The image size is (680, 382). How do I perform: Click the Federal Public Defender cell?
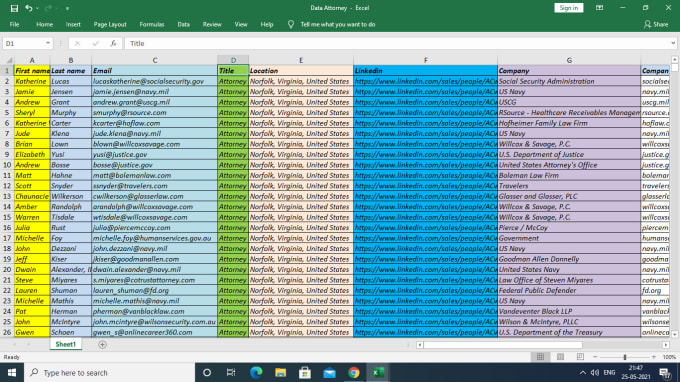[569, 291]
